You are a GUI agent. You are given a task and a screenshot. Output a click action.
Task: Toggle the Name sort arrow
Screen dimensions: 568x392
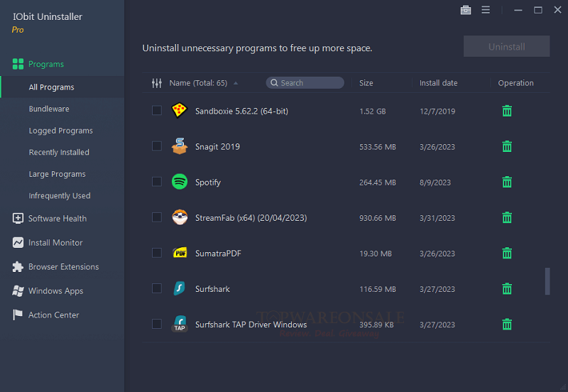pos(236,83)
